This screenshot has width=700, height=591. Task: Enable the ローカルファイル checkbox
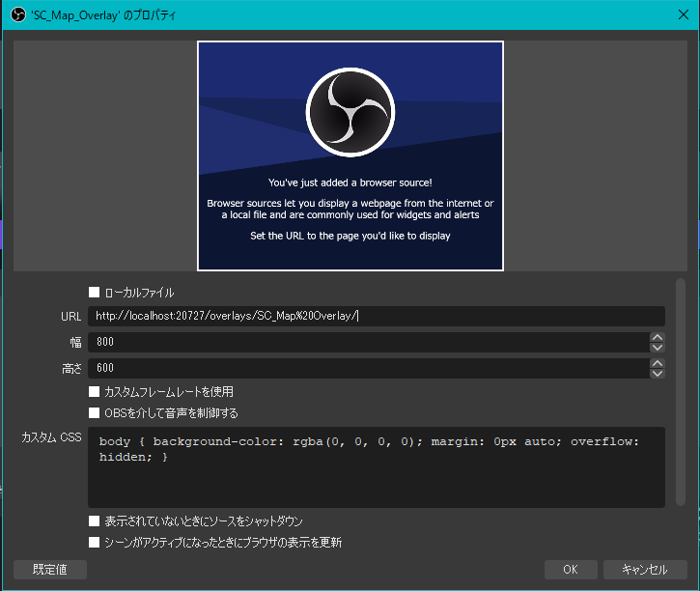coord(94,293)
